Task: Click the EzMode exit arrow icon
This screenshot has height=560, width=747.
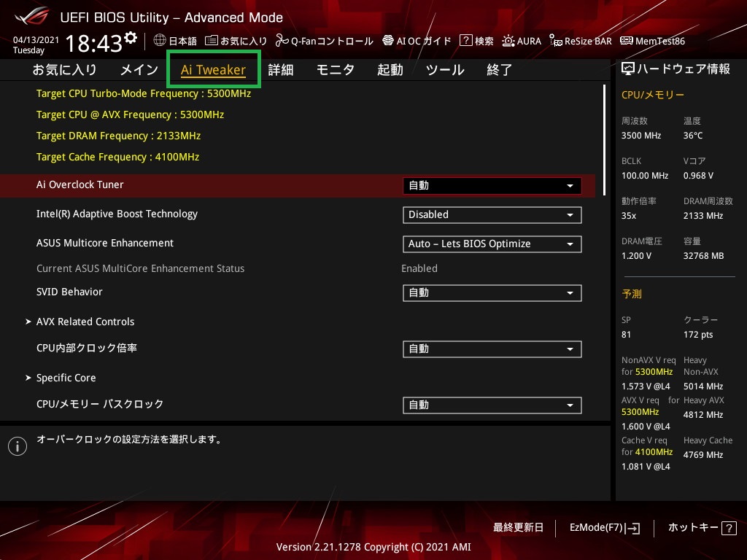Action: click(632, 528)
